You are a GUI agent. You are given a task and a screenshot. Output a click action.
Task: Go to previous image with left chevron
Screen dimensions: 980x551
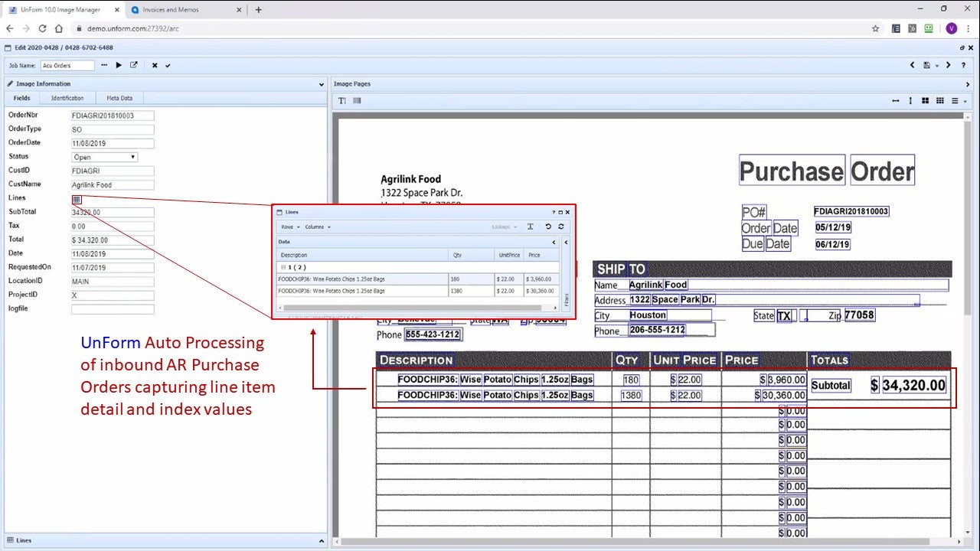pyautogui.click(x=912, y=65)
